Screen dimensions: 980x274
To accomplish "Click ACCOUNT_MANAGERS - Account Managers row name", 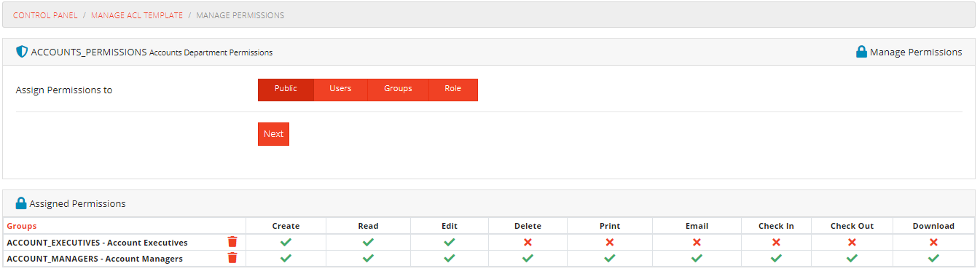I will 95,259.
